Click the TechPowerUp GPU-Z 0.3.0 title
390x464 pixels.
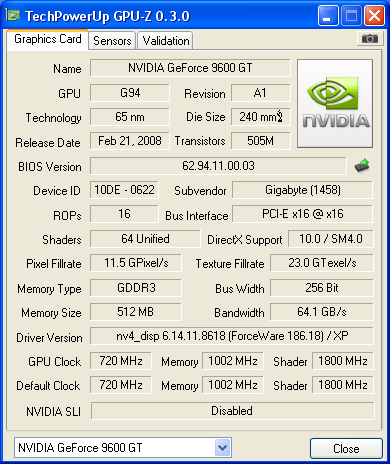[107, 16]
